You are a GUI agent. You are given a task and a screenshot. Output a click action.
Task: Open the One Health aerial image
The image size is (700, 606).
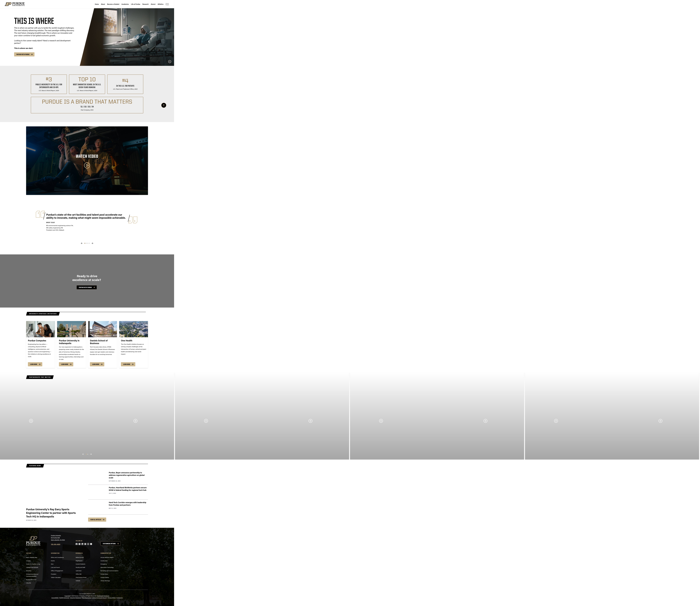[134, 329]
